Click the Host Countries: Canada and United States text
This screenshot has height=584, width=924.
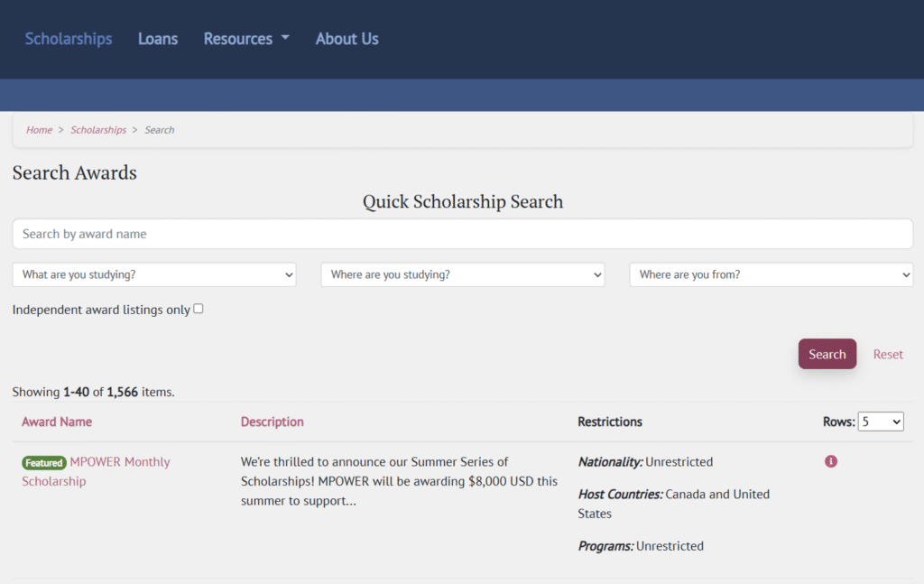point(673,504)
